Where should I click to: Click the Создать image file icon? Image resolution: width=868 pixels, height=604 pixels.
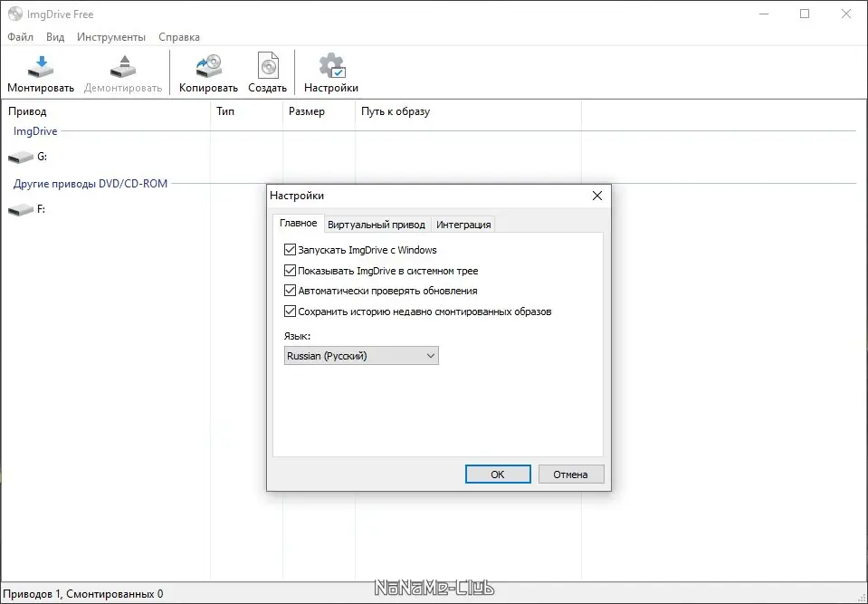tap(268, 66)
